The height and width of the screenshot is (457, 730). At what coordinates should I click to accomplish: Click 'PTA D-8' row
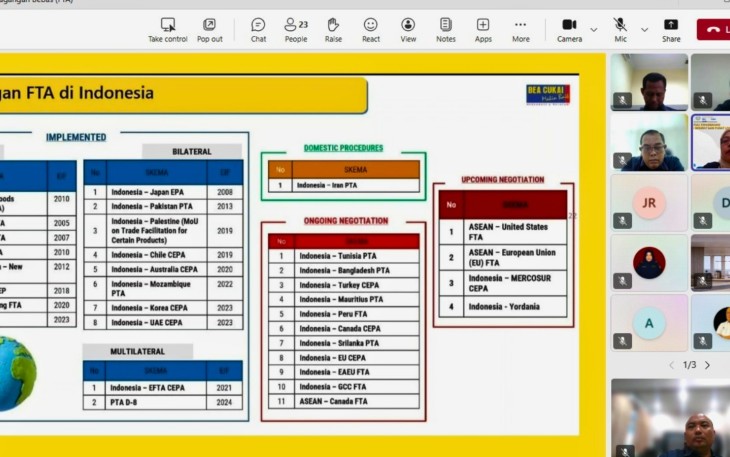pyautogui.click(x=163, y=403)
